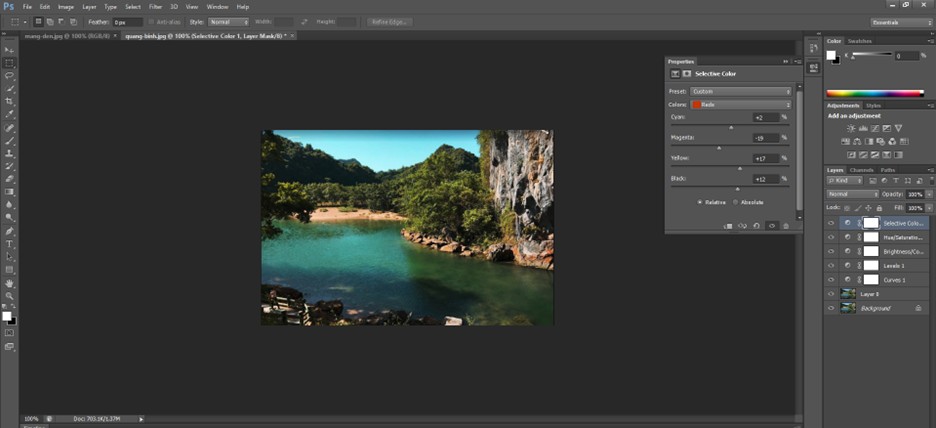This screenshot has height=428, width=936.
Task: Select the Clone Stamp tool
Action: click(10, 153)
